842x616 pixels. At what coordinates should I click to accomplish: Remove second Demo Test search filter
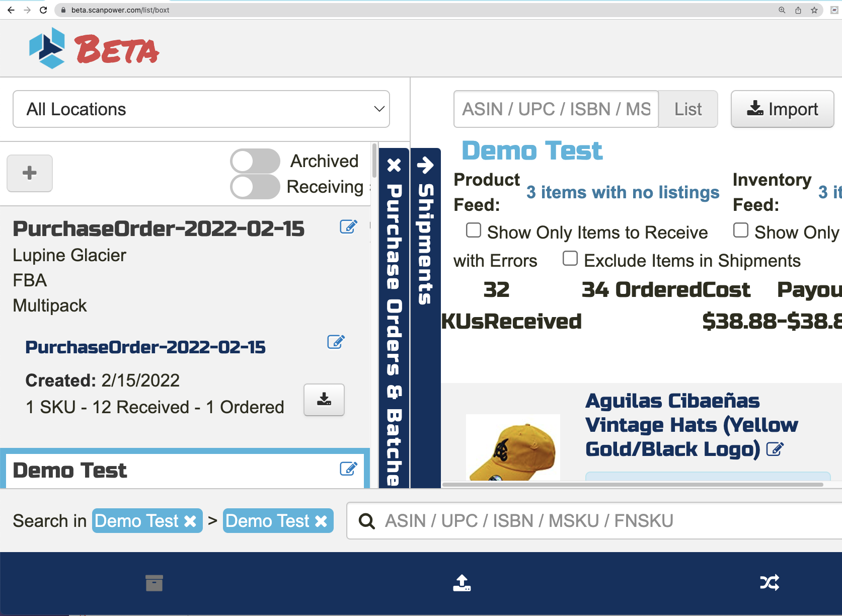(321, 521)
